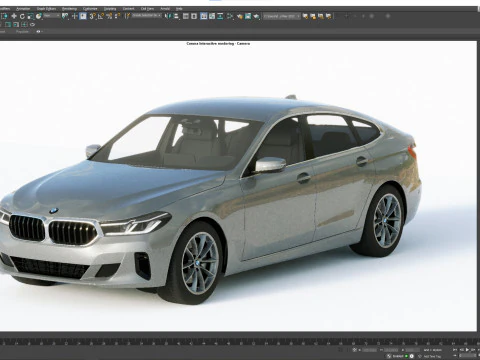The image size is (480, 360).
Task: Click the Z coordinate input field
Action: (413, 350)
